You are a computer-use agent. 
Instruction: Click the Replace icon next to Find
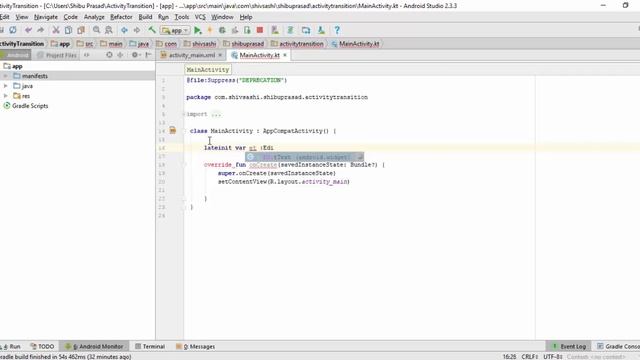pos(109,30)
